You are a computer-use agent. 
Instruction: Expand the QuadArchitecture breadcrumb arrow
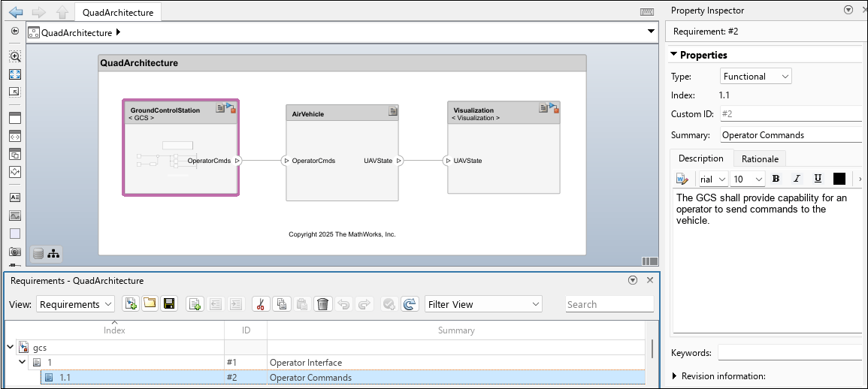[117, 32]
